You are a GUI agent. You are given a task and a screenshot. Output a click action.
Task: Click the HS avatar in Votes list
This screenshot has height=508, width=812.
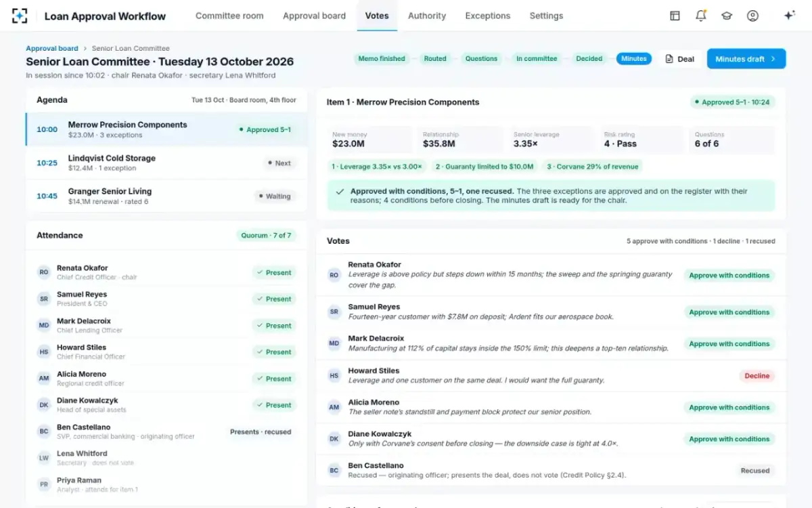[334, 375]
